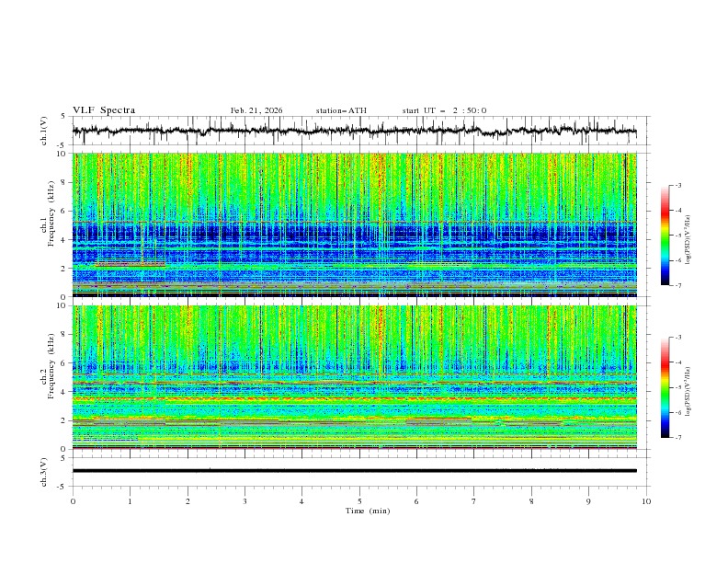Viewport: 728px width, 563px height.
Task: Click the "5" tick of ch.1(V) axis
Action: coord(65,116)
